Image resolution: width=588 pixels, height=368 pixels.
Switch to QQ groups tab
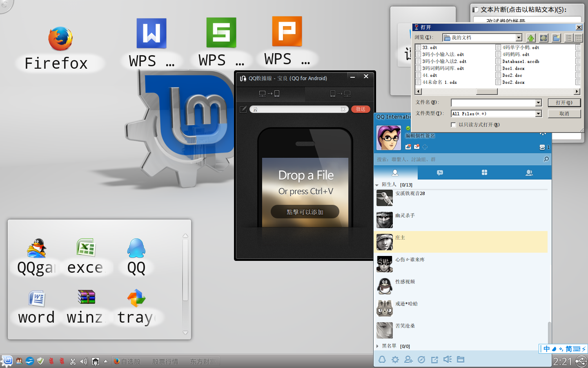point(529,173)
